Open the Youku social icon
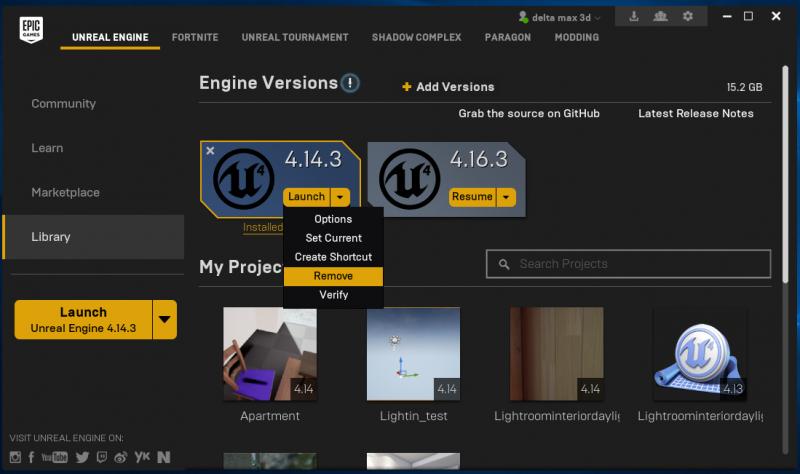Screen dimensions: 800x474 (142, 456)
